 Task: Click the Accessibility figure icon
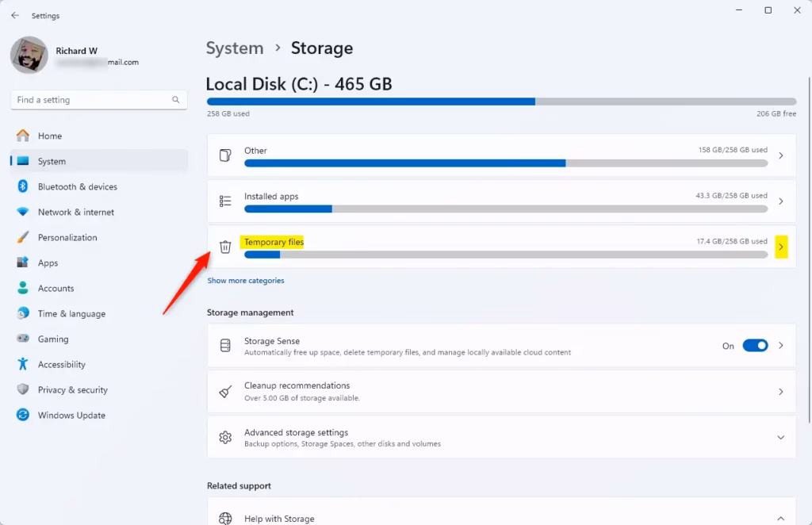click(23, 364)
